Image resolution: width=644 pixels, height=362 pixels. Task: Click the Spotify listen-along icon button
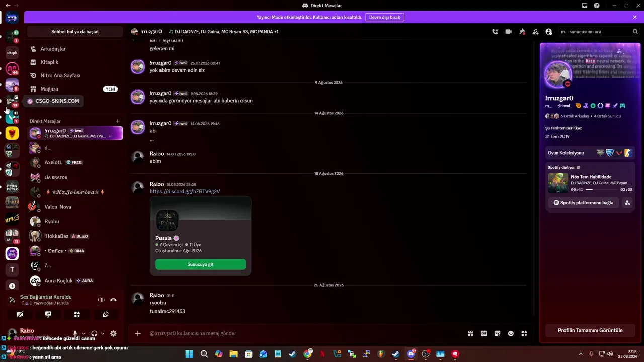(x=627, y=203)
